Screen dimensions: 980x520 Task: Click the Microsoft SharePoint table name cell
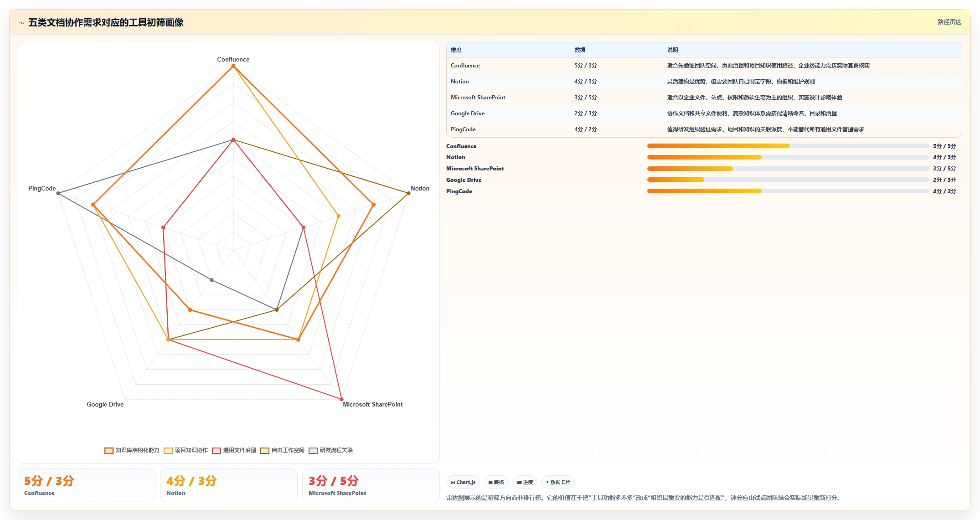[478, 98]
